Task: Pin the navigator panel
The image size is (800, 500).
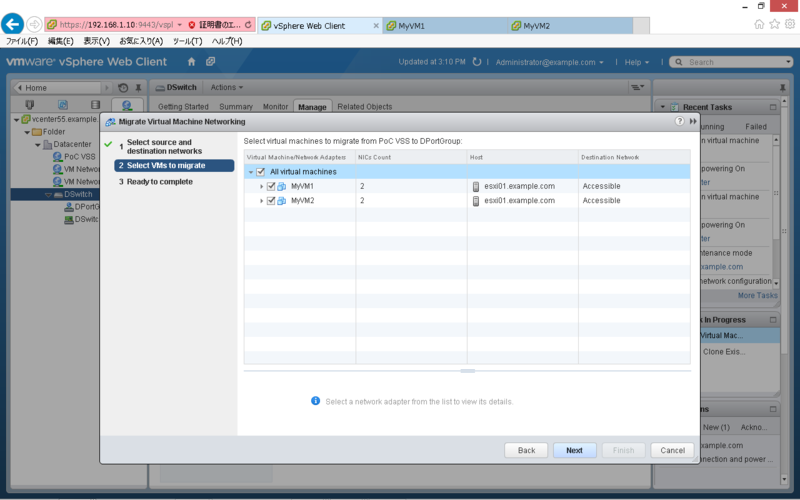Action: (x=138, y=88)
